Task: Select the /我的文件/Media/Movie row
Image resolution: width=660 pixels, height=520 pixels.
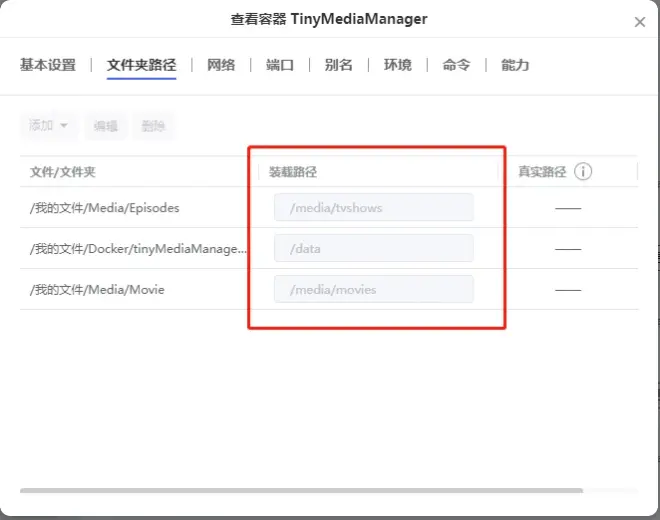Action: pos(329,289)
